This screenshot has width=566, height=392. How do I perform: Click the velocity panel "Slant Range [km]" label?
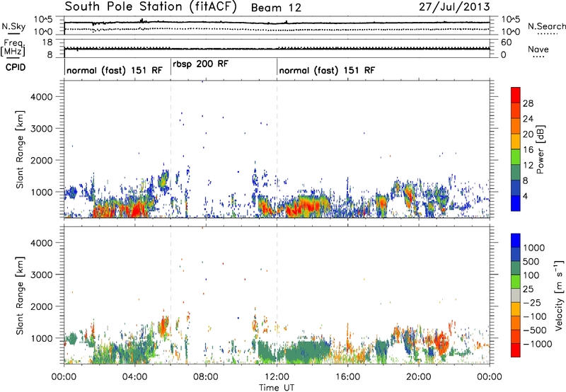(x=20, y=295)
